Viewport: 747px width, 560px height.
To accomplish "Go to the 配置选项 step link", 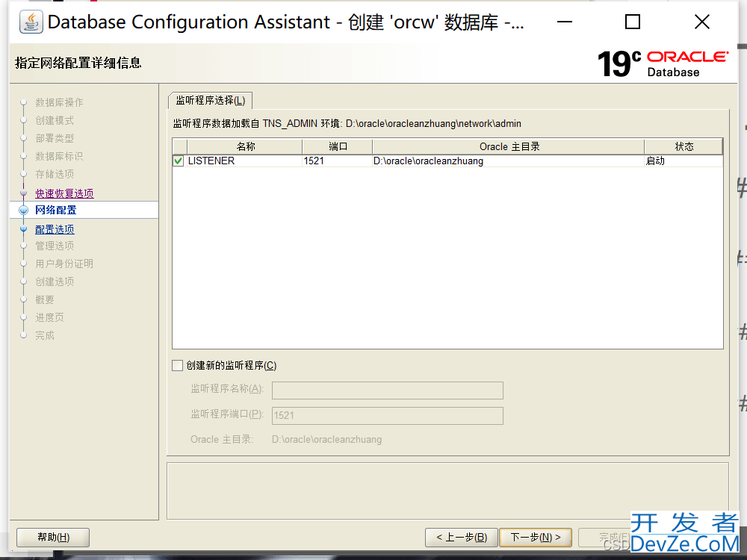I will tap(55, 229).
